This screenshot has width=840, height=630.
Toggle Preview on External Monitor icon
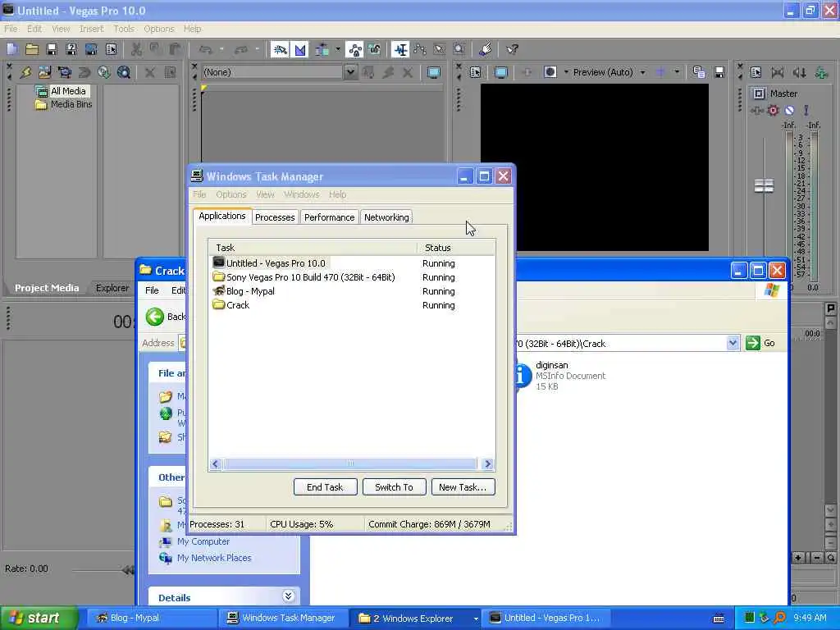pos(501,72)
